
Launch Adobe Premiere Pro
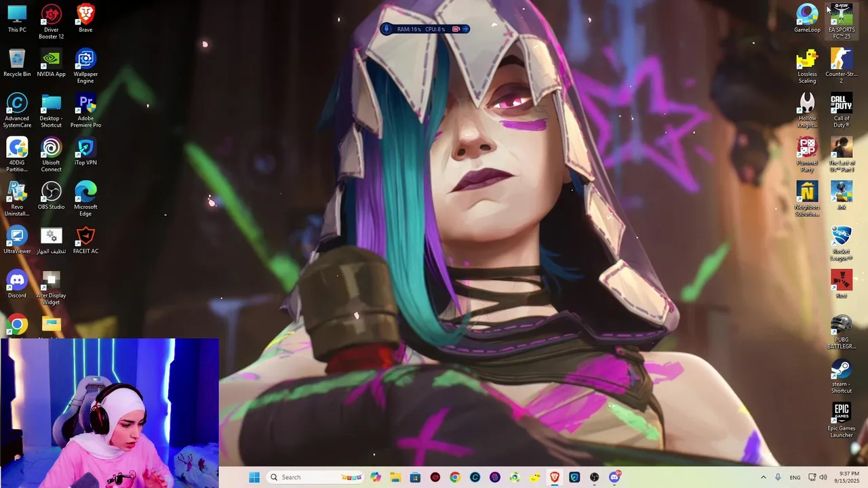(x=85, y=110)
